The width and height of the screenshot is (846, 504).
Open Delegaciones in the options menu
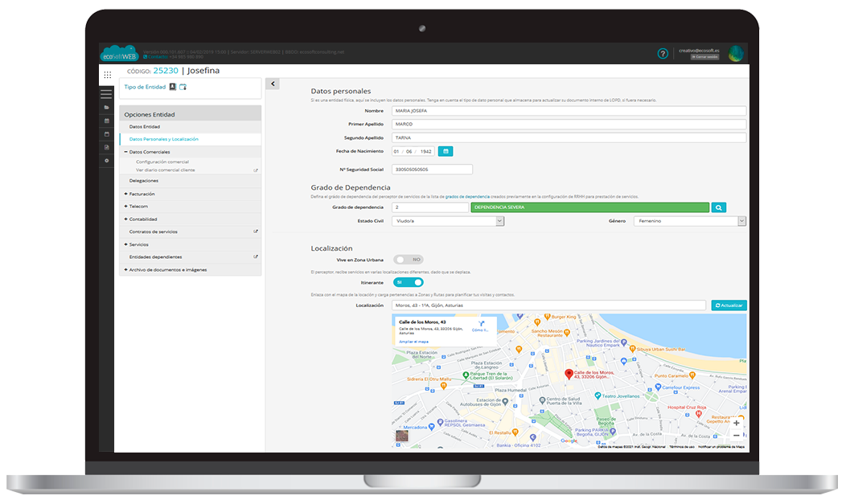[144, 181]
